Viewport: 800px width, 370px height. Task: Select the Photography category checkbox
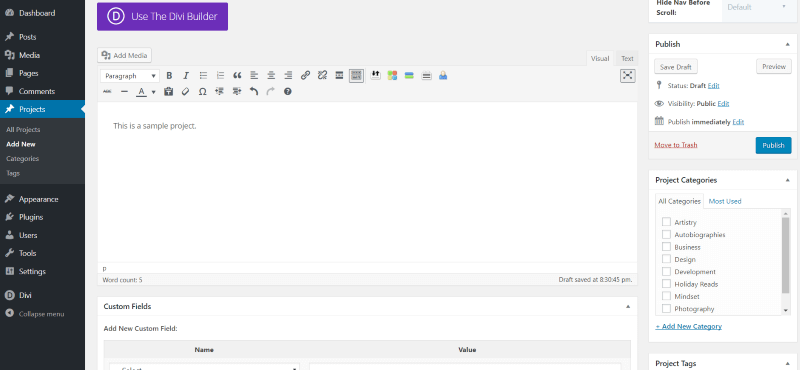[666, 308]
